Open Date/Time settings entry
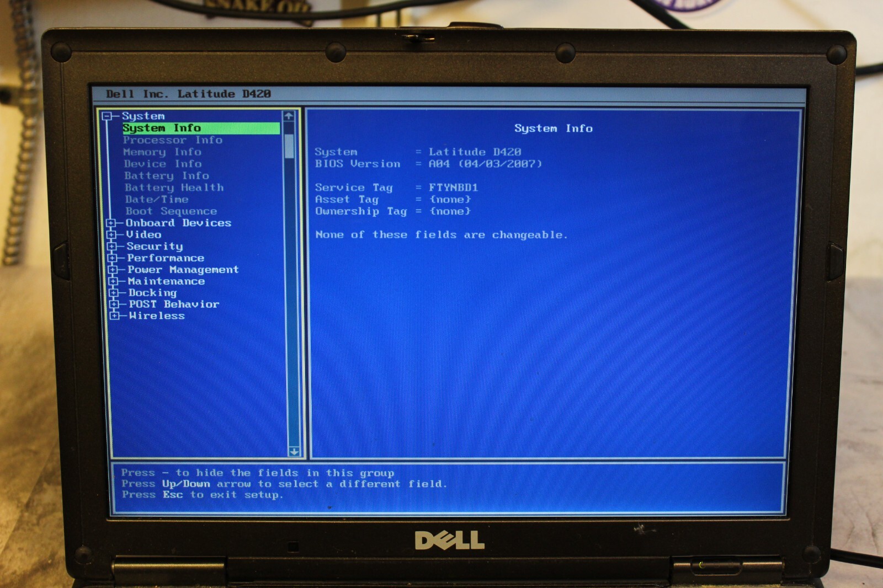The image size is (883, 588). 157,200
